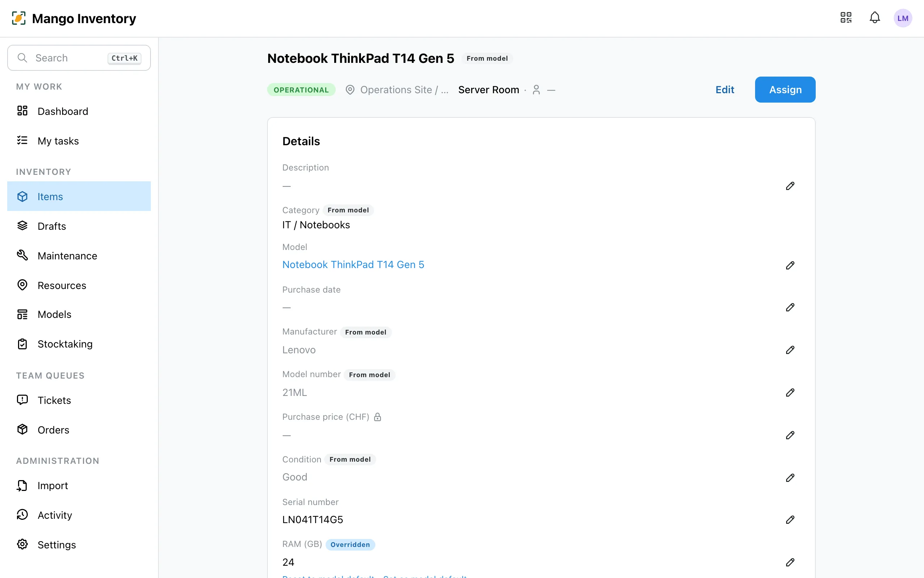This screenshot has height=578, width=924.
Task: Open the LM user avatar menu
Action: 903,18
